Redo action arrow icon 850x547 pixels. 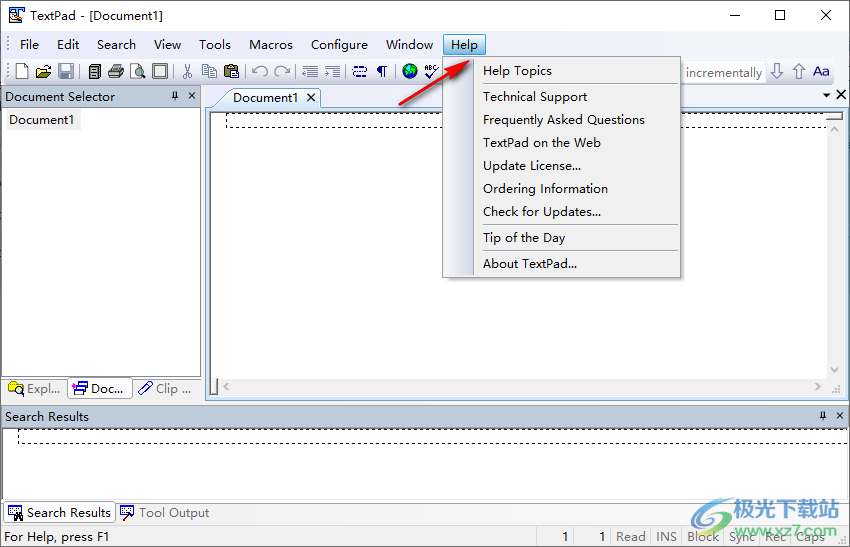click(282, 71)
